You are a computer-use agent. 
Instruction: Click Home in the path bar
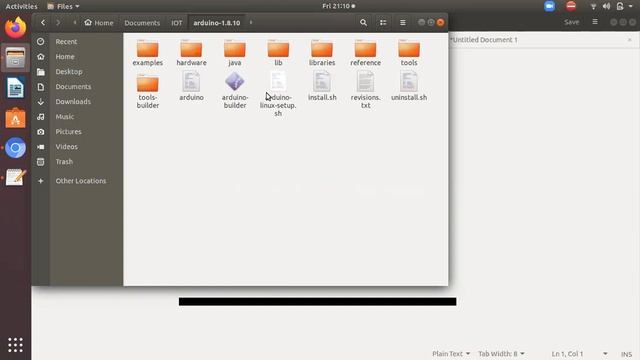(99, 23)
